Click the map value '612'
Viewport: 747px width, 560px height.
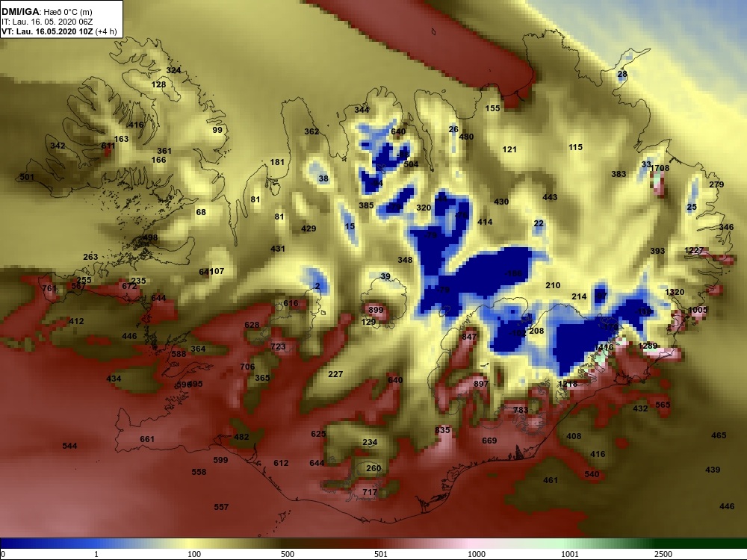281,463
